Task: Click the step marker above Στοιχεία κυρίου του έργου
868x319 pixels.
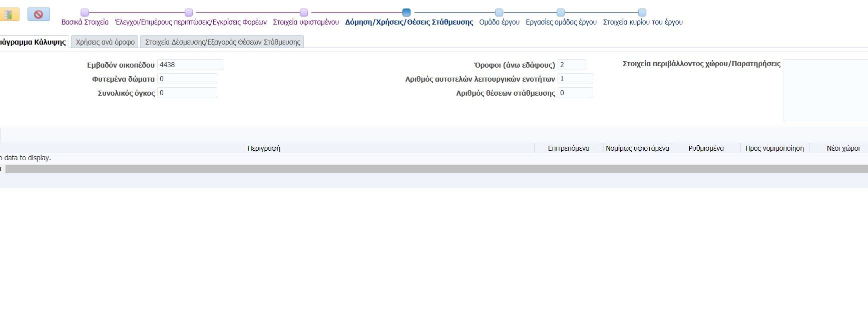Action: coord(642,13)
